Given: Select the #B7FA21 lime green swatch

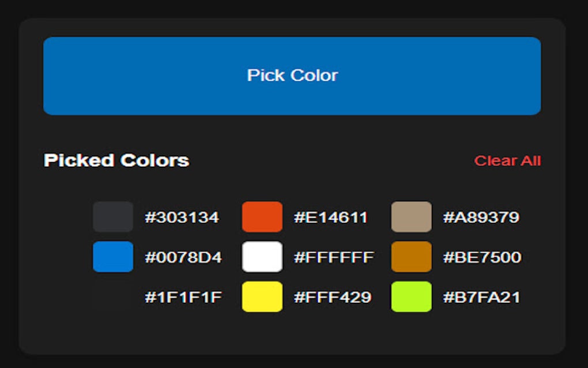Looking at the screenshot, I should [411, 298].
